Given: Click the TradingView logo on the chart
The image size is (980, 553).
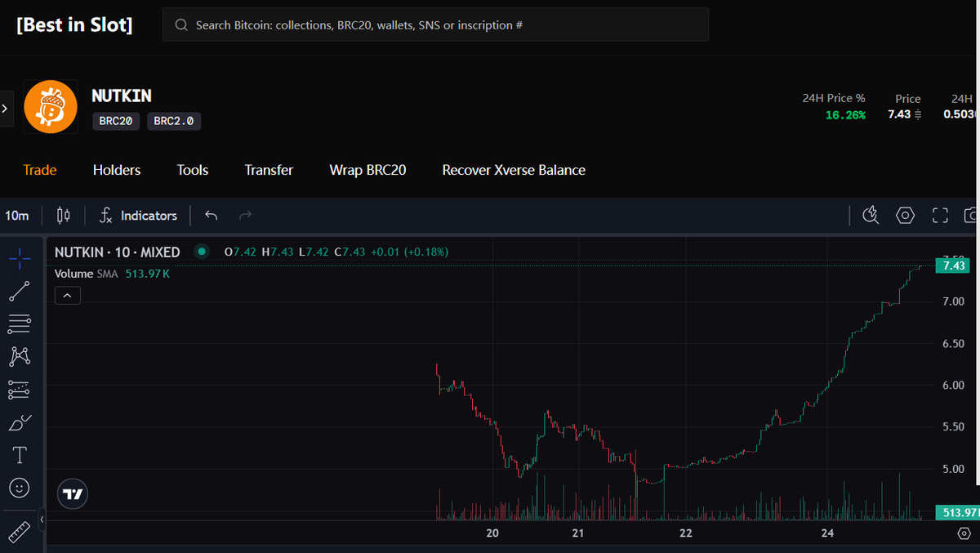Looking at the screenshot, I should point(73,493).
